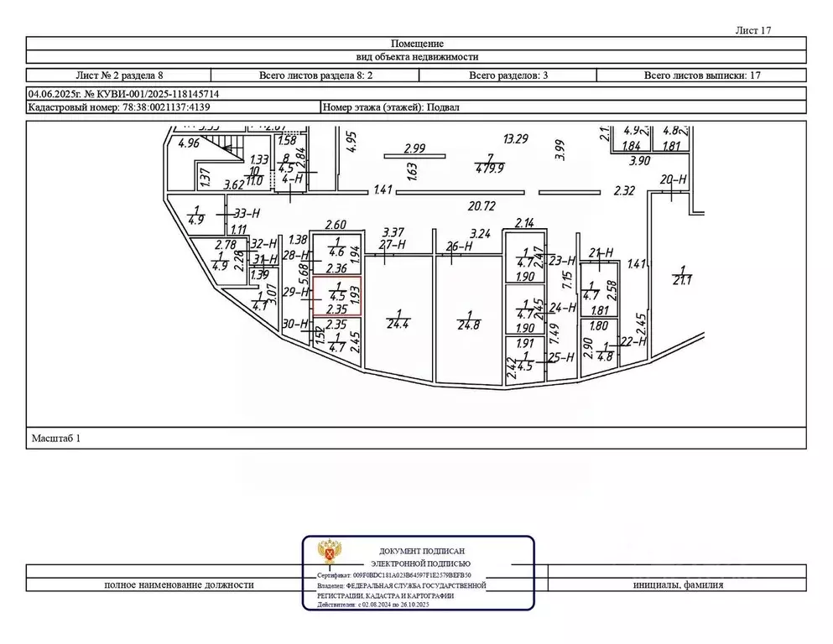This screenshot has width=833, height=644.
Task: Select the room labeled 24.4
Action: [398, 319]
